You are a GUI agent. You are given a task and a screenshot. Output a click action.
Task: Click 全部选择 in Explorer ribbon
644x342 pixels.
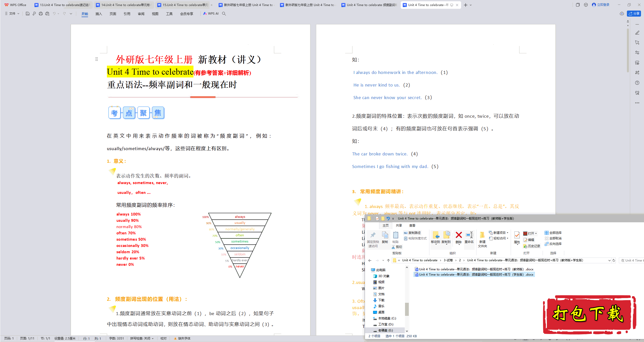click(553, 233)
